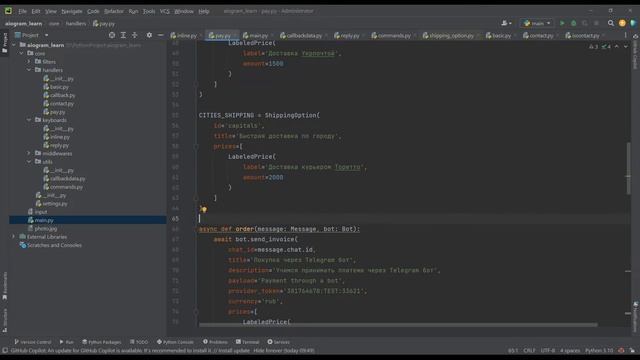Screen dimensions: 640x360
Task: Click the editor vertical scrollbar thumb
Action: click(628, 168)
